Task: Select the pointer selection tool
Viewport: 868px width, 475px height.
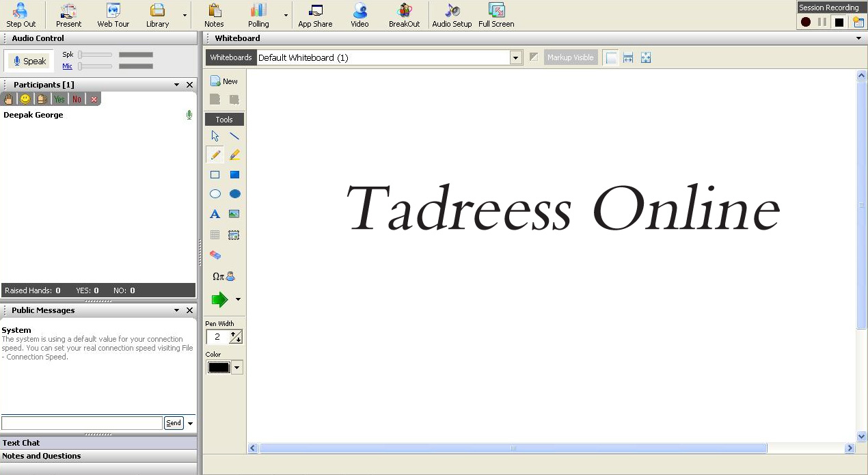Action: 215,136
